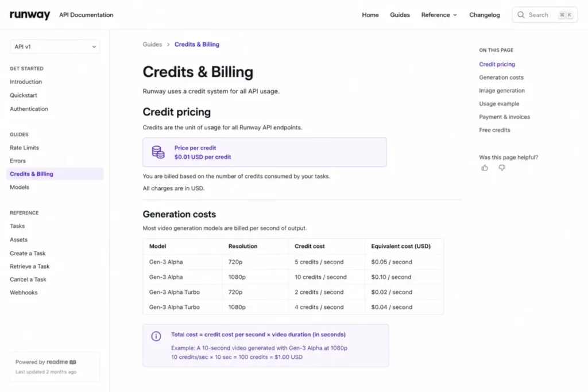This screenshot has height=392, width=588.
Task: Jump to Credit pricing section
Action: click(x=497, y=64)
